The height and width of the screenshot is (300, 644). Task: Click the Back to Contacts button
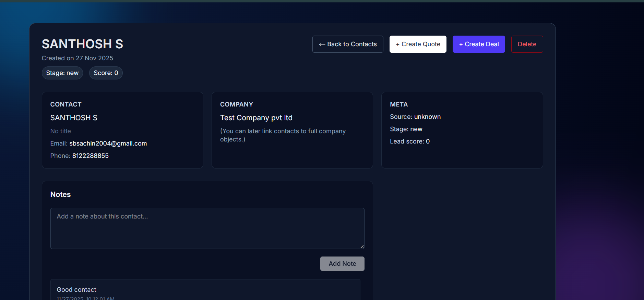coord(348,44)
